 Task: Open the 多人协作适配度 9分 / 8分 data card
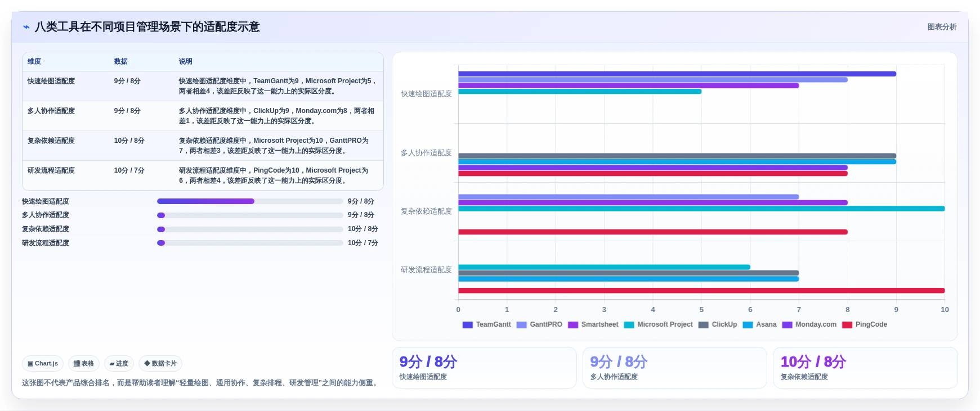[675, 368]
